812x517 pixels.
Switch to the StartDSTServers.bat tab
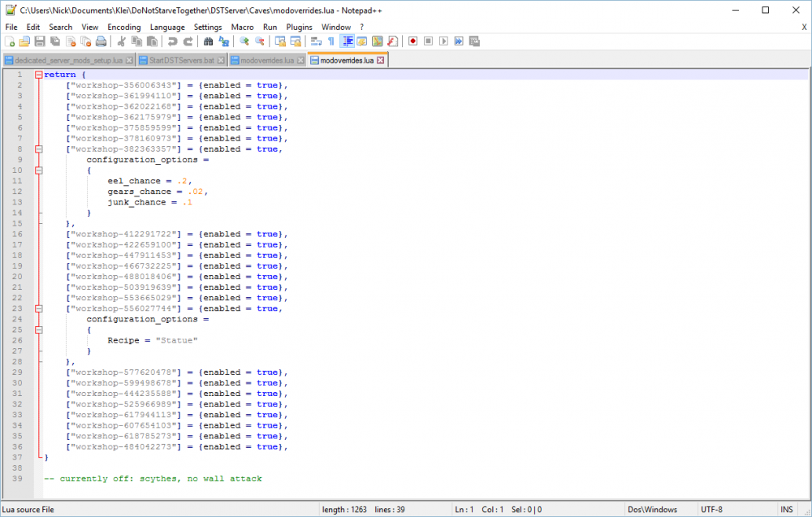[x=175, y=60]
